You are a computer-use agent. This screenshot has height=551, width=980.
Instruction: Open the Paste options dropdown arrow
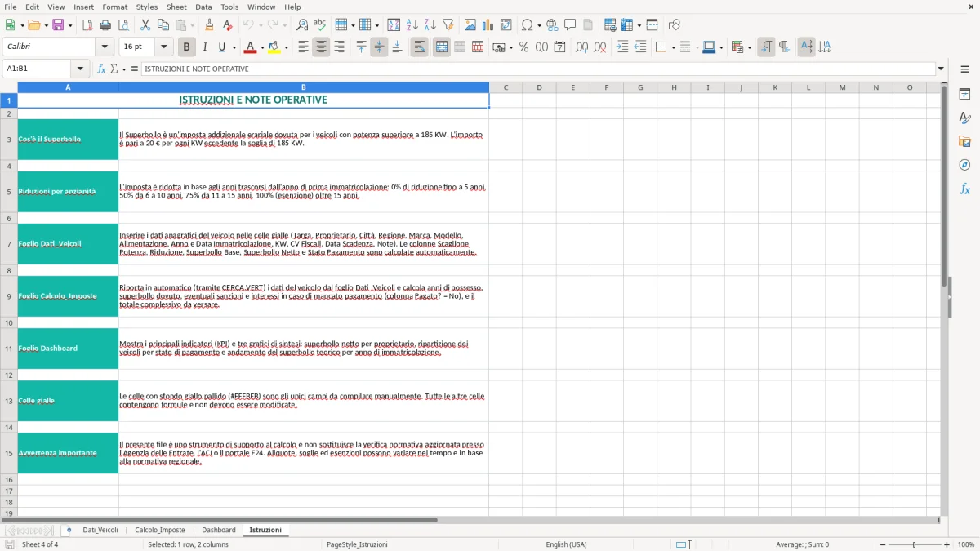(x=193, y=25)
